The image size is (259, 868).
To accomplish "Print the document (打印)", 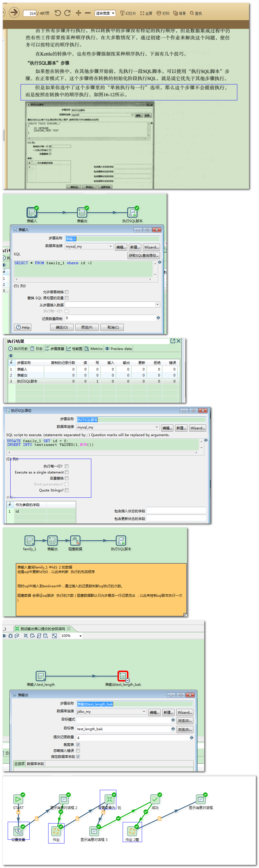I will coord(163,13).
